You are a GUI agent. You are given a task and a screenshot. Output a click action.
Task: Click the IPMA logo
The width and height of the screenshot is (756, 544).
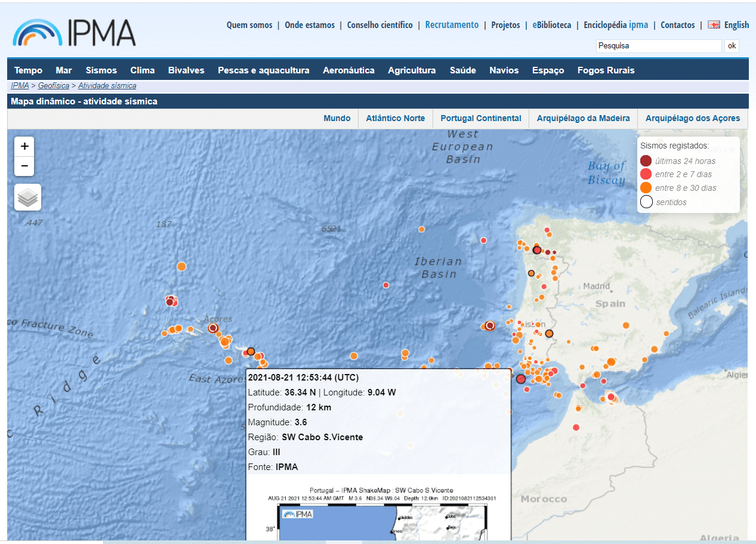(x=74, y=32)
